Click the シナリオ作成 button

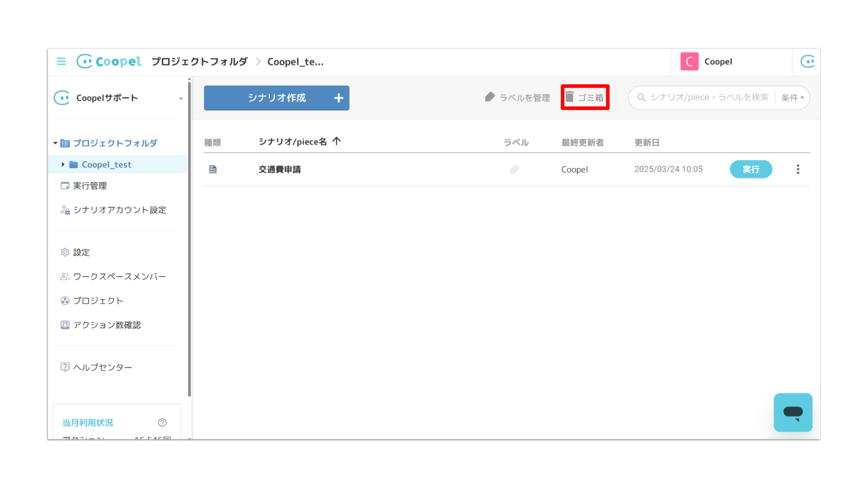pyautogui.click(x=276, y=98)
